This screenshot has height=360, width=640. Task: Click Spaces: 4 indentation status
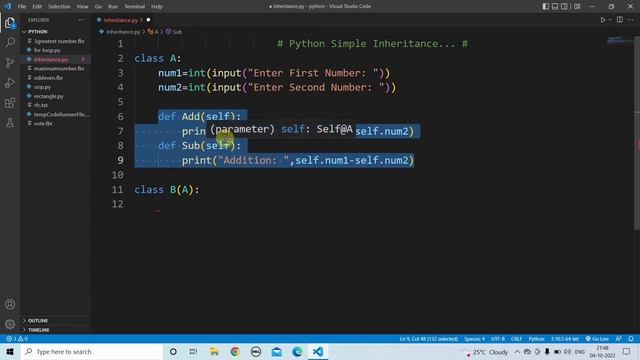pyautogui.click(x=474, y=339)
